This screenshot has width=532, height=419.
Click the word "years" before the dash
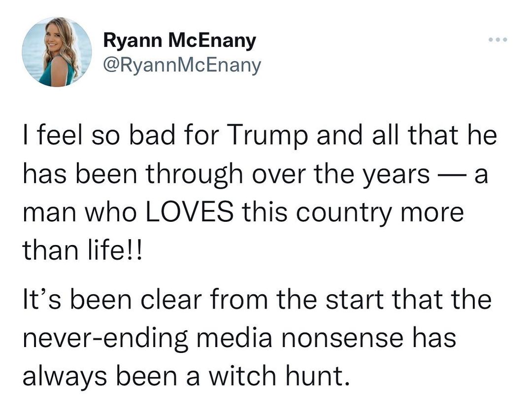click(396, 175)
